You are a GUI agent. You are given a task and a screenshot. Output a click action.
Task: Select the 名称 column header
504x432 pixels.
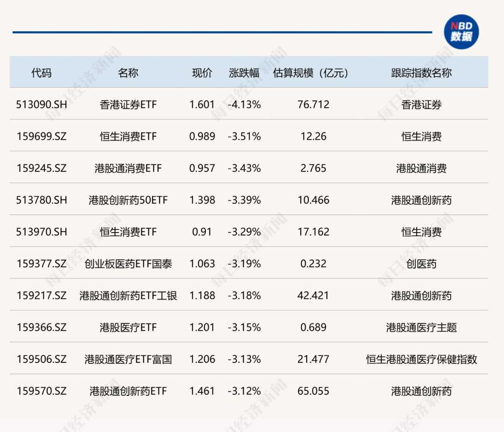pos(128,73)
